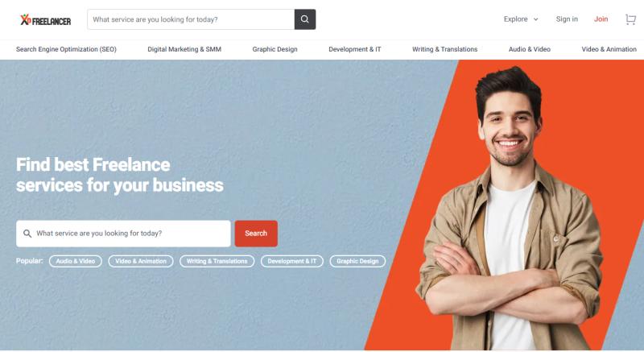Select Audio & Video in the nav bar

pyautogui.click(x=530, y=49)
